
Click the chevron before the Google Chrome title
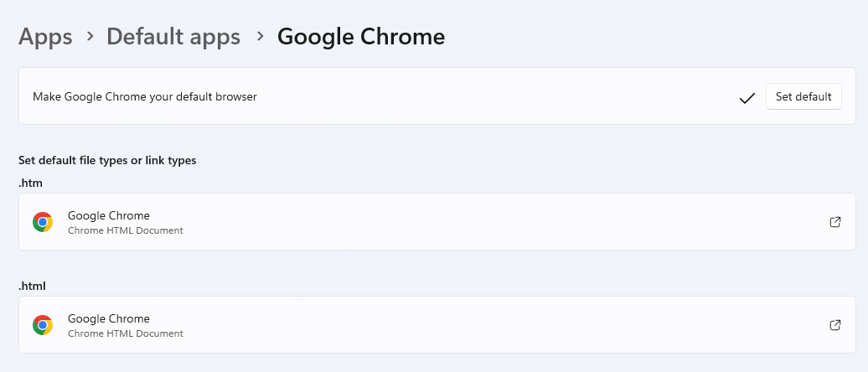tap(260, 37)
